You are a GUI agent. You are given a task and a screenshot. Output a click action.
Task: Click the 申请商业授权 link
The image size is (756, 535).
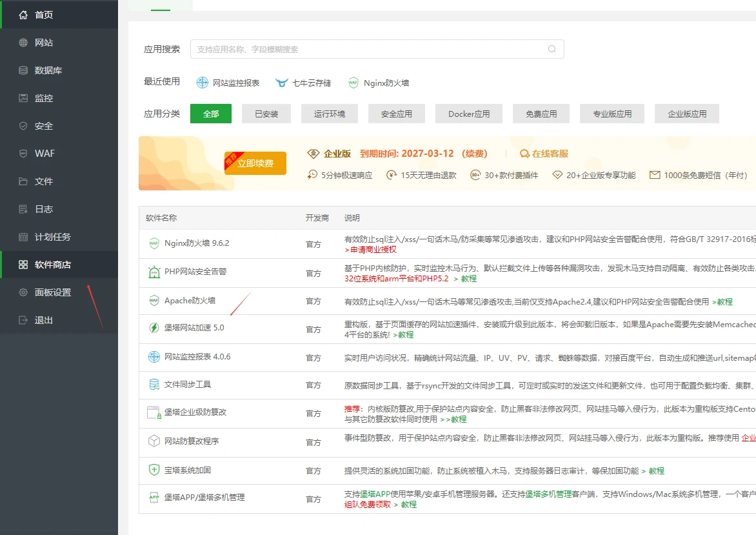click(373, 249)
